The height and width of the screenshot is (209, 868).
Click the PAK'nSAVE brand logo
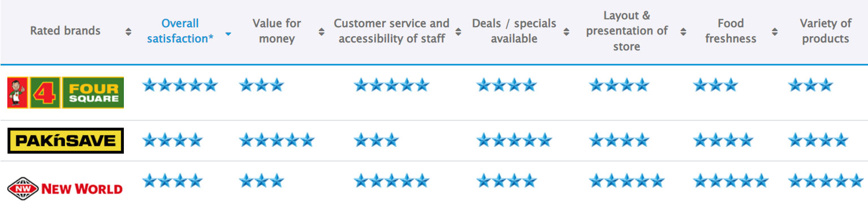click(66, 141)
